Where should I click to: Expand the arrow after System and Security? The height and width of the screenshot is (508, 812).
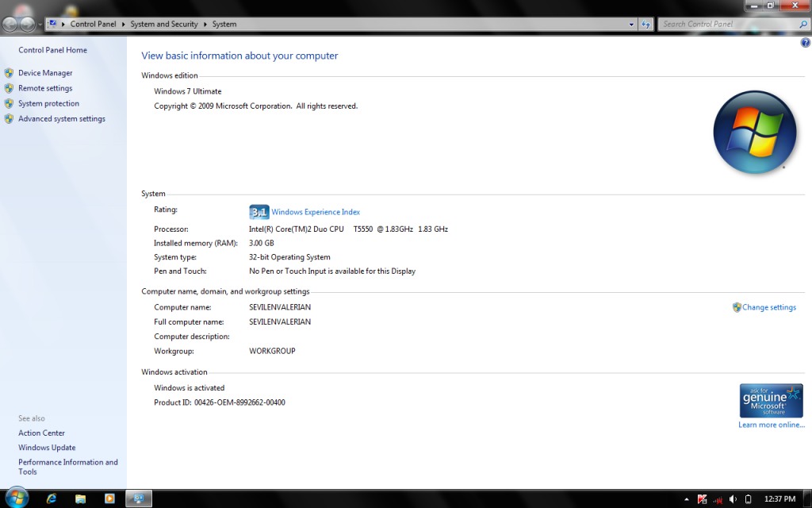click(x=205, y=25)
